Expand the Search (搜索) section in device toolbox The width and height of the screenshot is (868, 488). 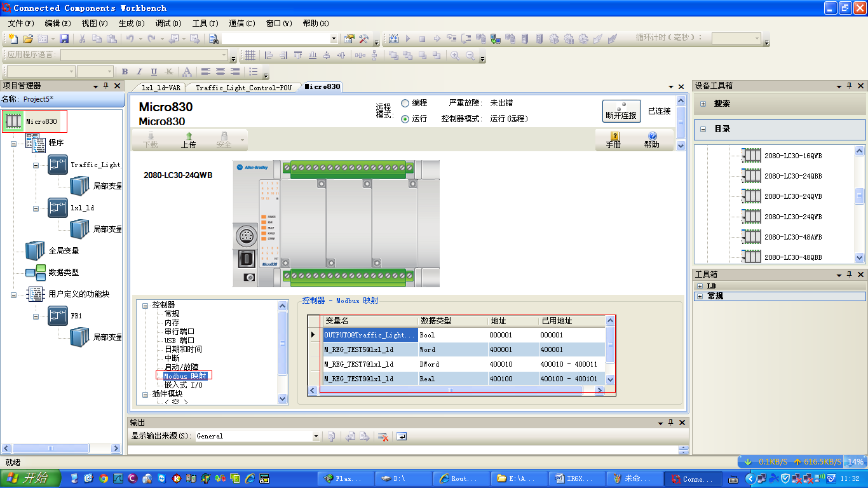pos(703,104)
